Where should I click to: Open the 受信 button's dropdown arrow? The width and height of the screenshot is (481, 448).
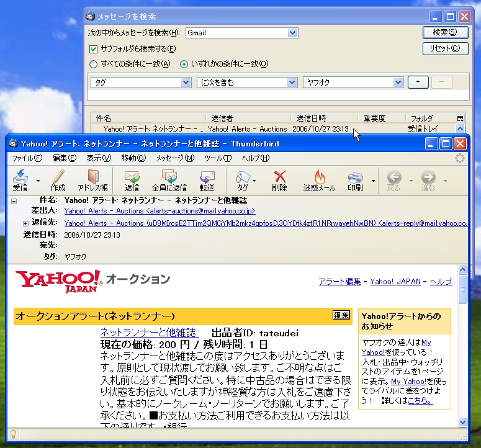[38, 181]
